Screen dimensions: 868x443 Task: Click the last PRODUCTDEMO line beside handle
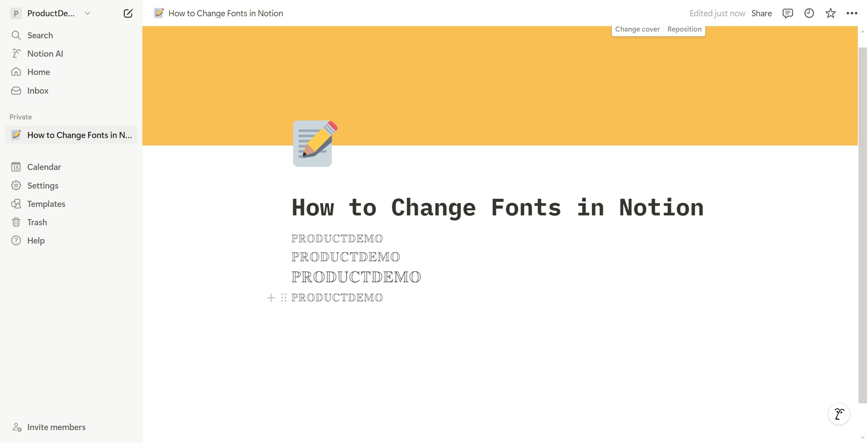(x=337, y=297)
